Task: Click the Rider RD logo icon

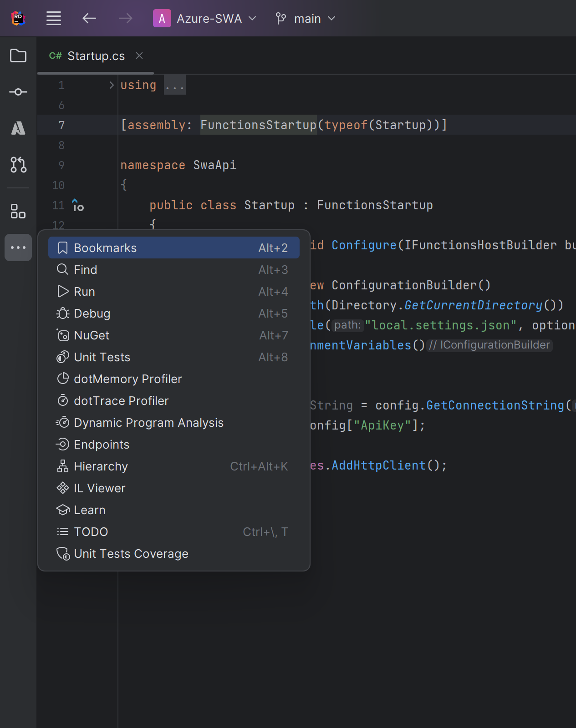Action: tap(18, 18)
